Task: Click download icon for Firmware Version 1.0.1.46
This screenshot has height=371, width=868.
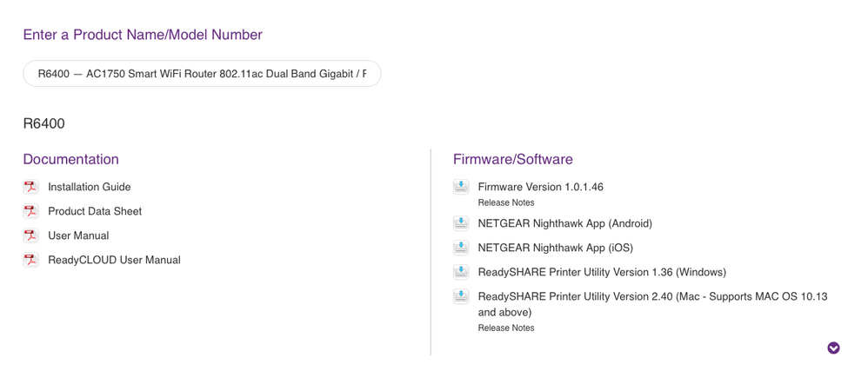Action: [461, 187]
